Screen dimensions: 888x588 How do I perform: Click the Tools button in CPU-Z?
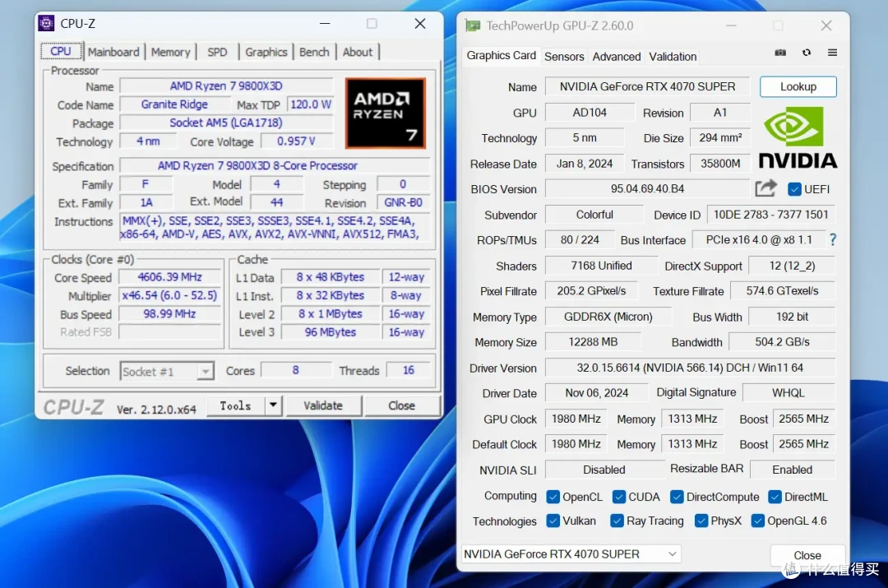[x=236, y=405]
